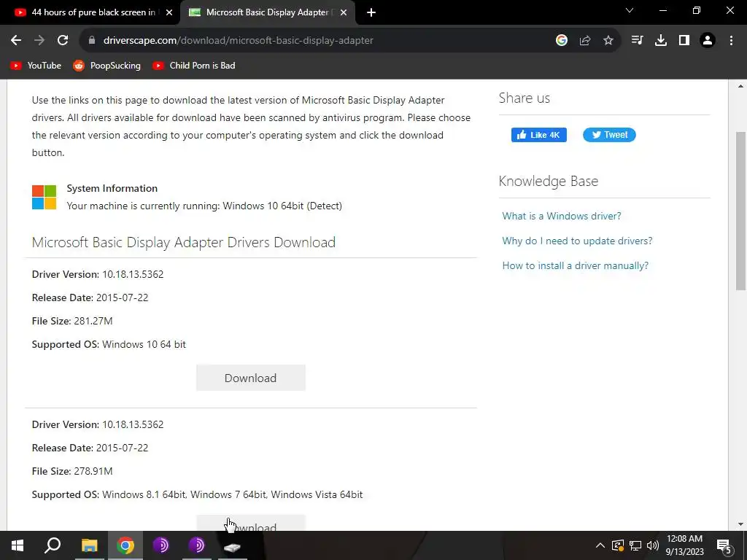Viewport: 747px width, 560px height.
Task: Open Chrome downloads icon
Action: [661, 41]
